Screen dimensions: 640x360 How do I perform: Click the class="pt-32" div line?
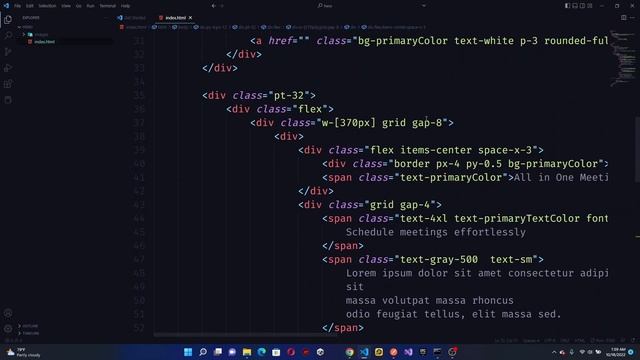coord(259,96)
